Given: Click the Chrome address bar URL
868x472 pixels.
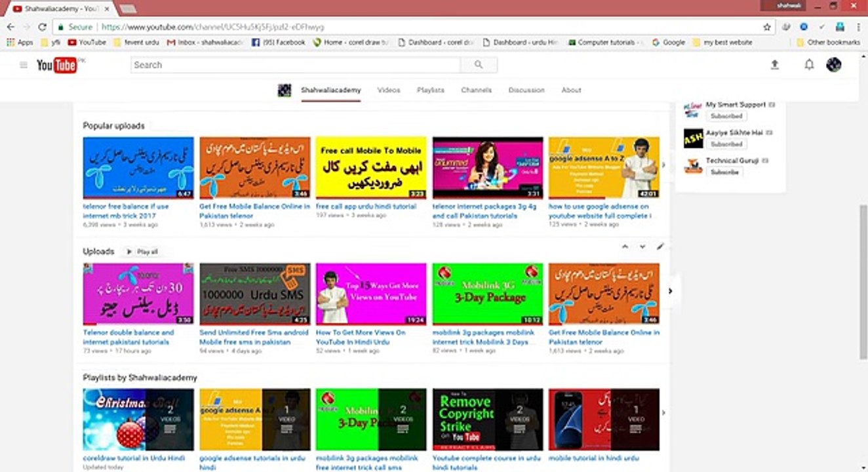Looking at the screenshot, I should click(212, 27).
